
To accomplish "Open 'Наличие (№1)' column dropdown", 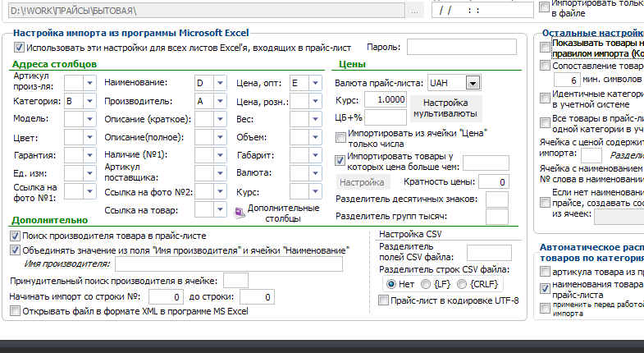I will pos(220,155).
